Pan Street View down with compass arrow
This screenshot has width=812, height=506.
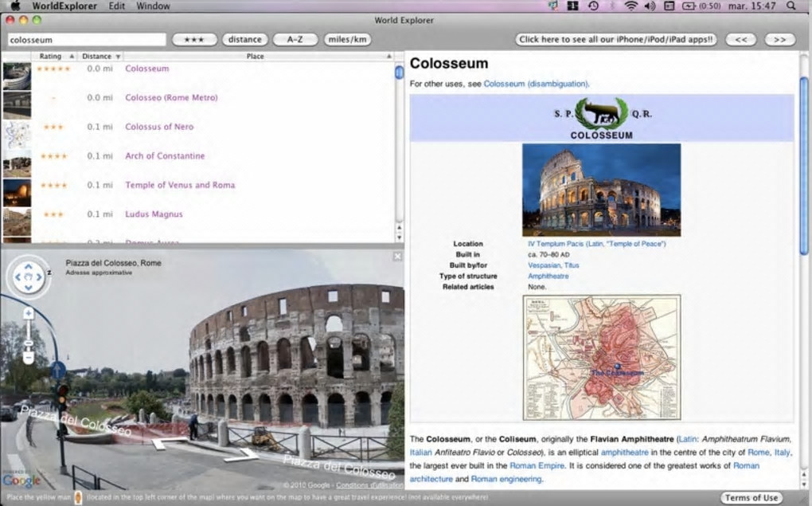click(x=29, y=288)
